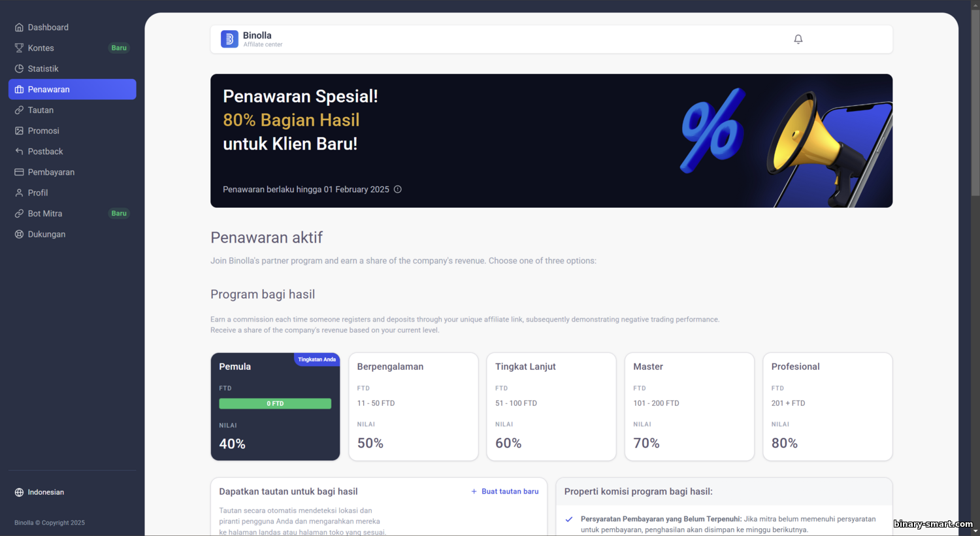Viewport: 980px width, 536px height.
Task: Open the Indonesian language selector
Action: (x=40, y=492)
